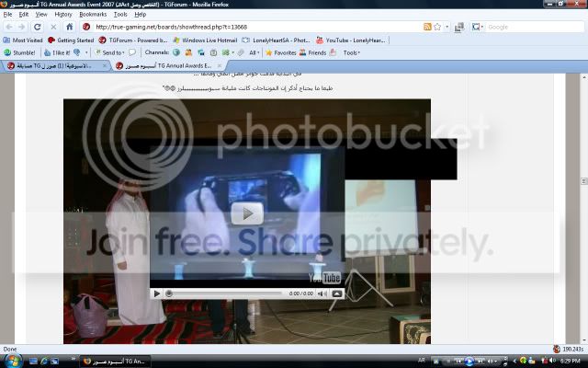Open the Home page
588x368 pixels.
click(70, 27)
